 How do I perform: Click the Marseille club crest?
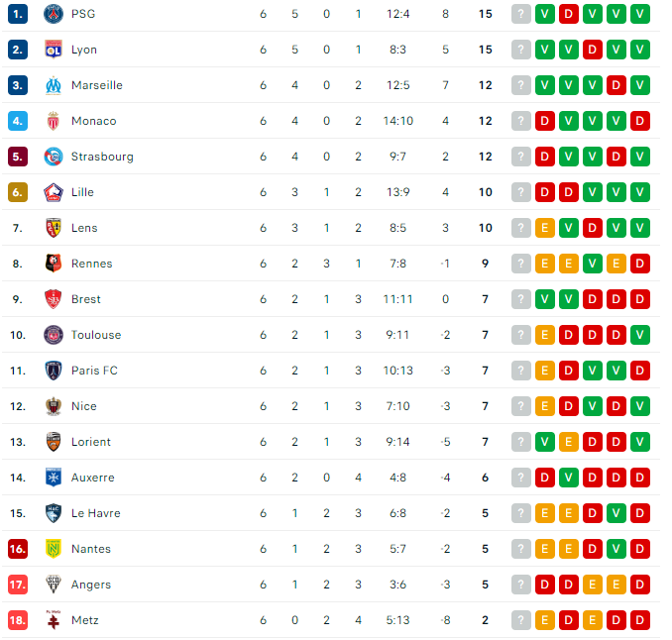pos(54,85)
